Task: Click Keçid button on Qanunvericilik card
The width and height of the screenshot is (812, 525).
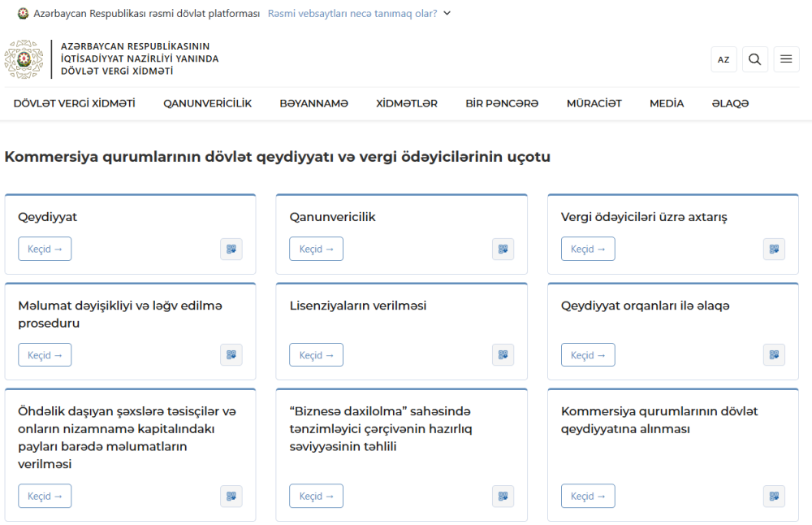Action: click(317, 249)
